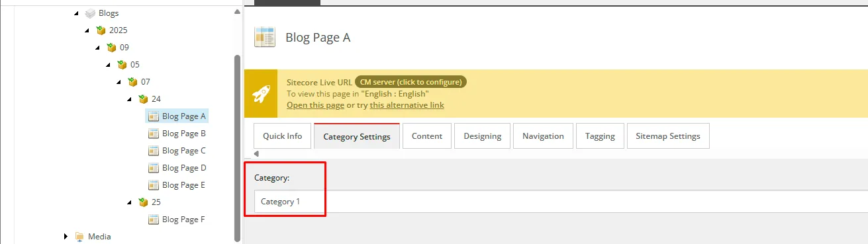The image size is (868, 244).
Task: Click CM server (click to configure) badge
Action: coord(411,82)
